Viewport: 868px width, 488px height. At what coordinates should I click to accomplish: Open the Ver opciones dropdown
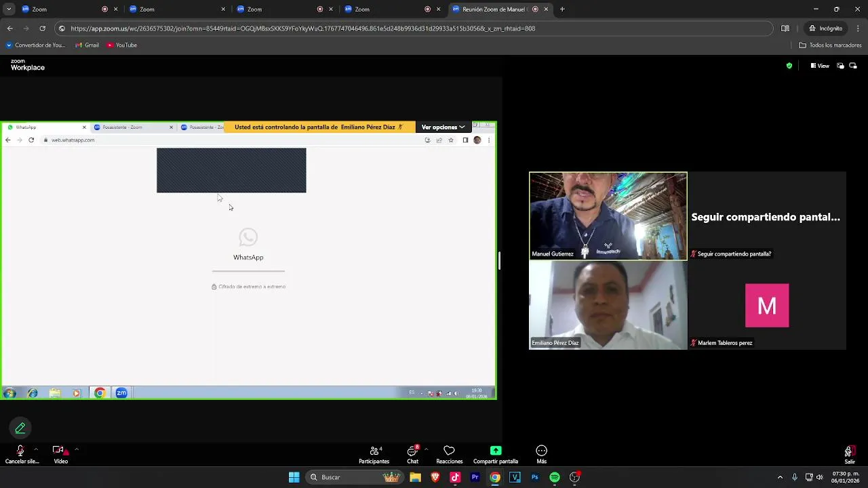[443, 127]
